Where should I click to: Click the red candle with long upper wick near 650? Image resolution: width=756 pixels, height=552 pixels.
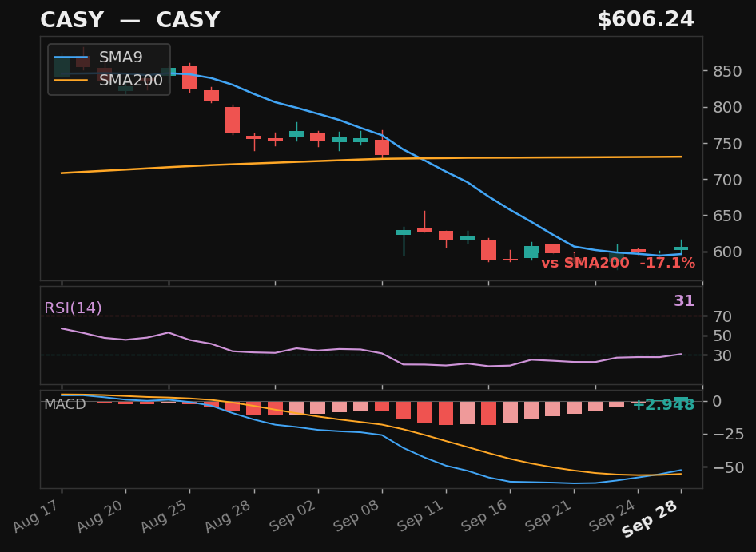pyautogui.click(x=425, y=230)
